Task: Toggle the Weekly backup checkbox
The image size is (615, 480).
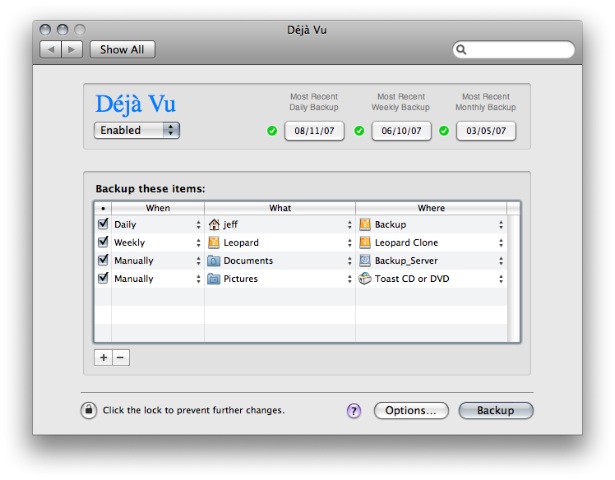Action: pyautogui.click(x=103, y=243)
